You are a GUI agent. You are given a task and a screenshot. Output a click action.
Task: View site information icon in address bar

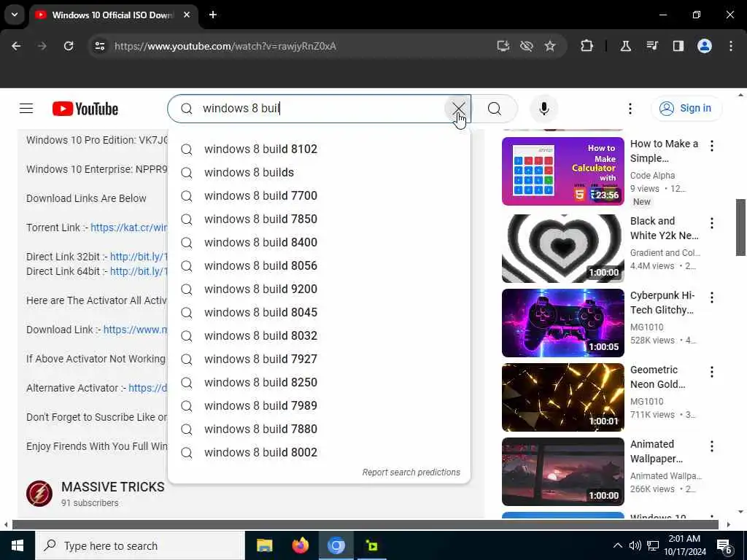click(99, 46)
